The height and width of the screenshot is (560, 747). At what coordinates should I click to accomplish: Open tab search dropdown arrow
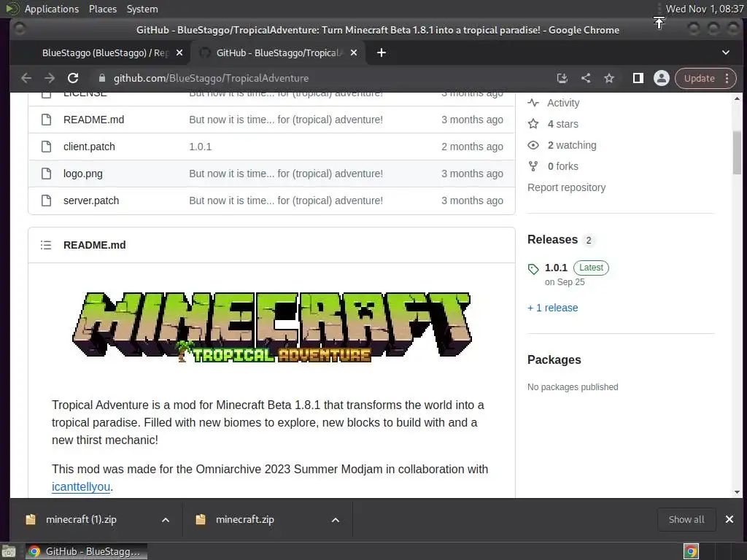coord(726,52)
